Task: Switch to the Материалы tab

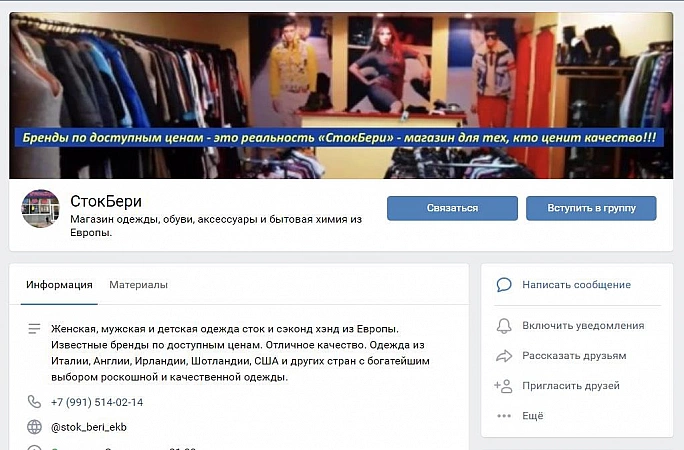Action: click(138, 285)
